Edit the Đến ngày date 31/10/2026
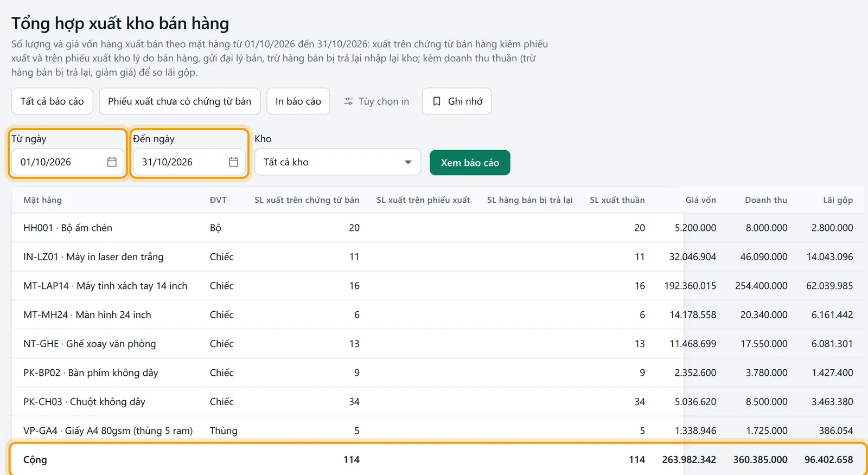868x475 pixels. pyautogui.click(x=182, y=162)
